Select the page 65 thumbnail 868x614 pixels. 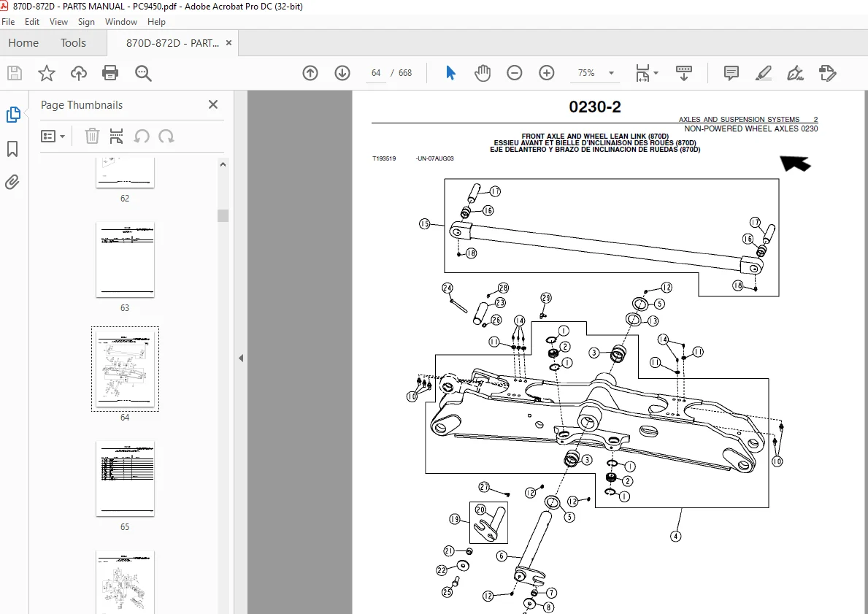(125, 478)
